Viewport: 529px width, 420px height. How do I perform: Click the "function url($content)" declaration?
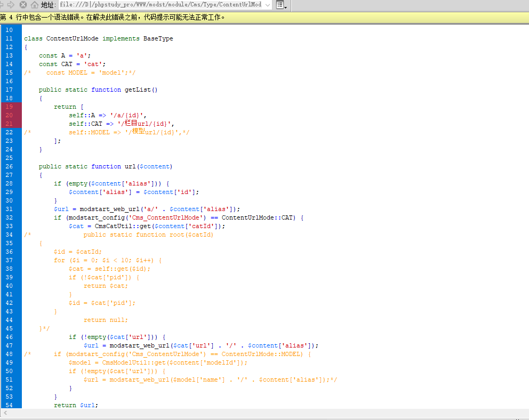point(106,166)
